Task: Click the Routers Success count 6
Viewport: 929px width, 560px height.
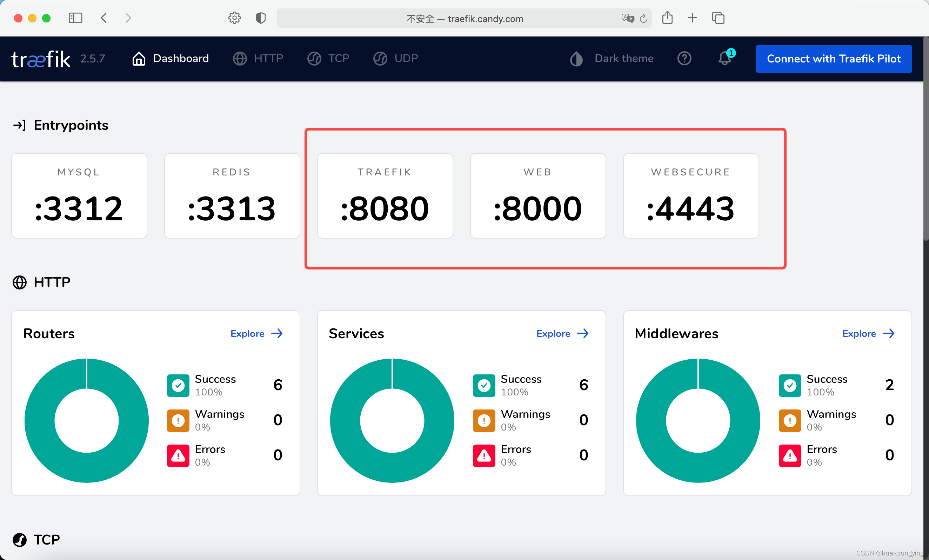Action: [x=278, y=385]
